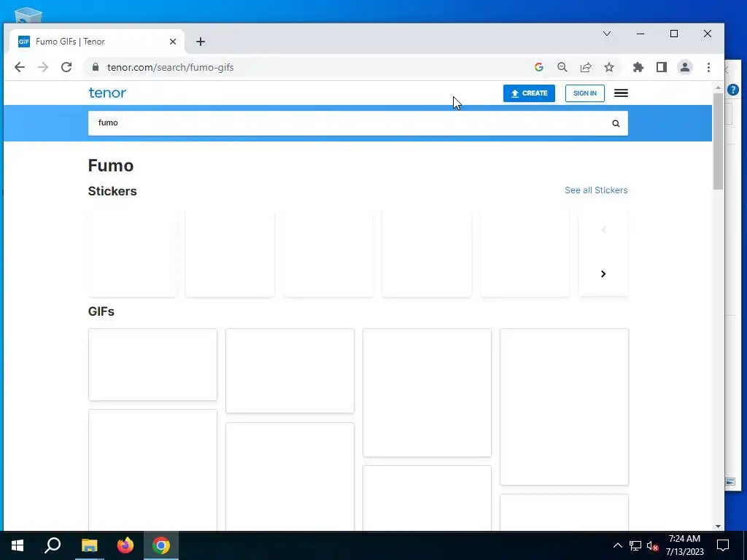Go back to the previous page in Chrome
The width and height of the screenshot is (747, 560).
(x=20, y=67)
